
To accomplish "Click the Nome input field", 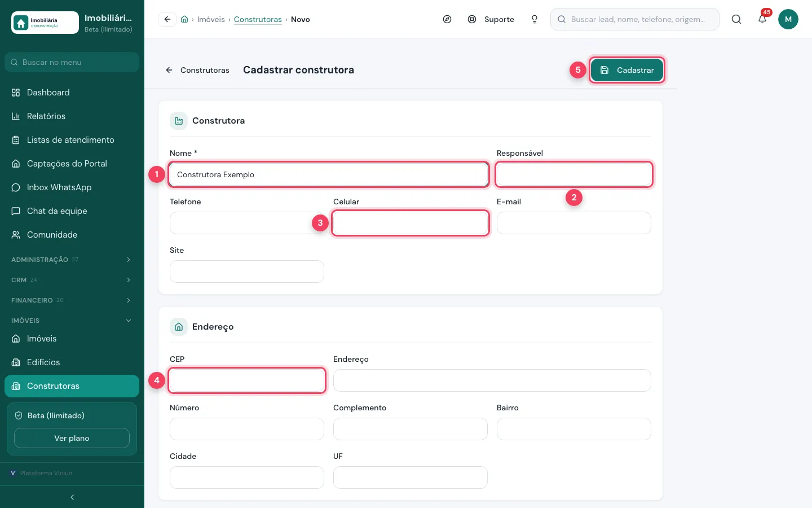I will pos(329,174).
